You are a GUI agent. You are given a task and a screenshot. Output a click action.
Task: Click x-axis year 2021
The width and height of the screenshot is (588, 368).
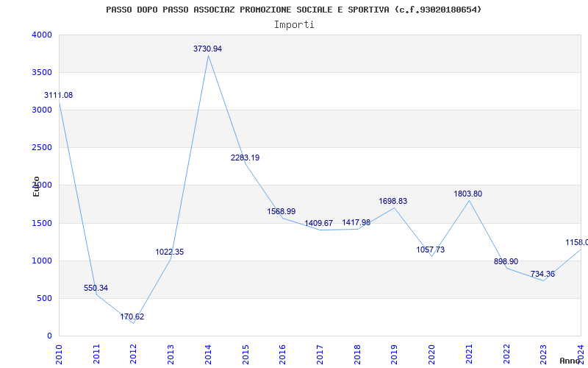pos(469,354)
